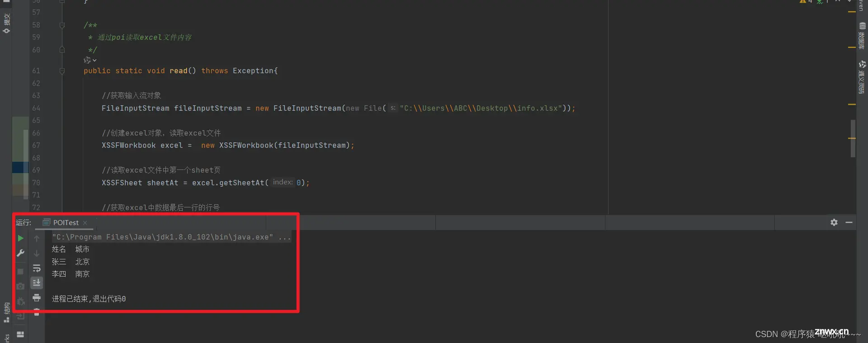Hide the Run tool window
The image size is (868, 343).
tap(849, 222)
